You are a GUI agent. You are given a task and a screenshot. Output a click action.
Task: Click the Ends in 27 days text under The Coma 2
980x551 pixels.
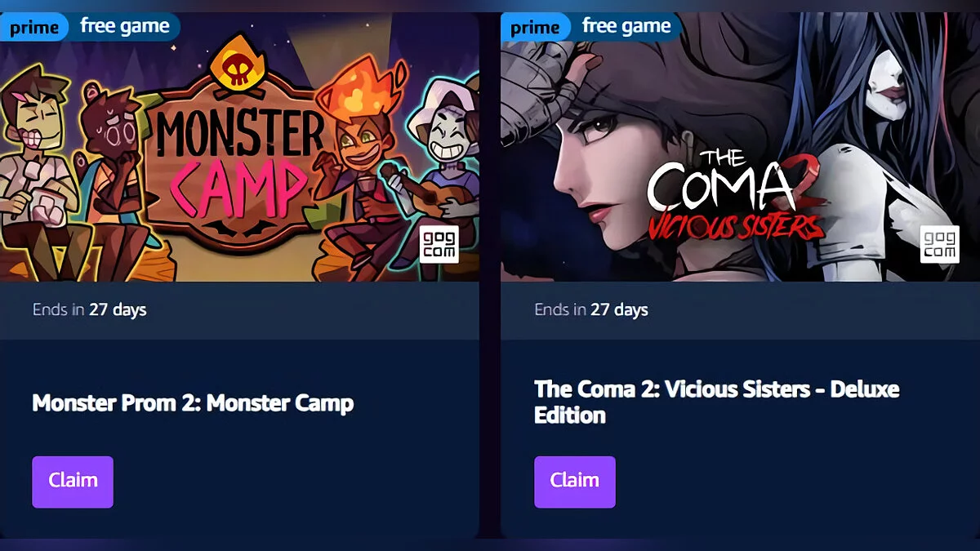point(591,310)
